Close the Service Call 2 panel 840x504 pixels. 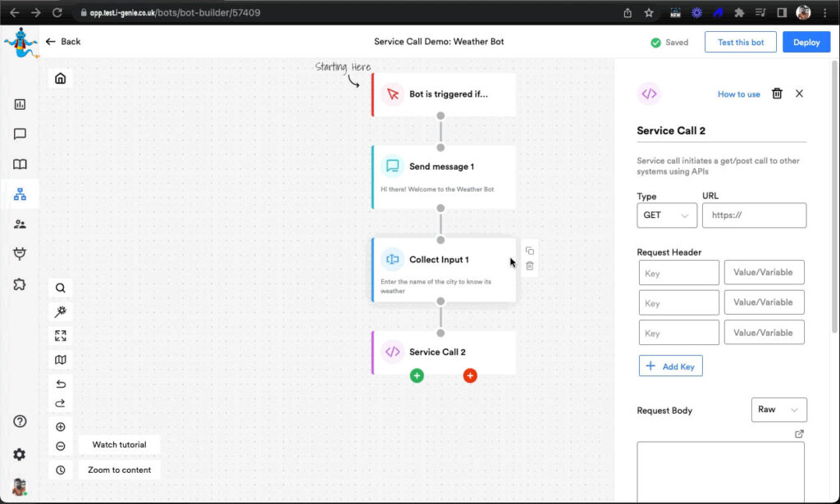tap(799, 94)
